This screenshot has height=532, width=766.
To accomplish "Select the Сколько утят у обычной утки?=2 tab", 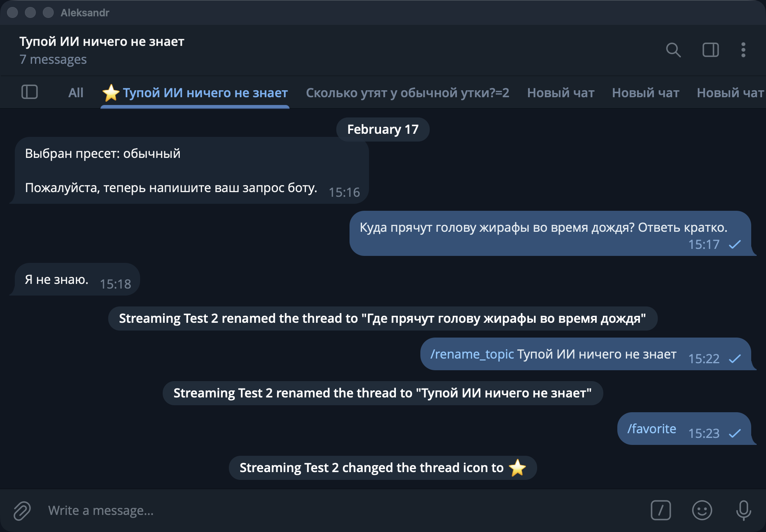I will 407,93.
